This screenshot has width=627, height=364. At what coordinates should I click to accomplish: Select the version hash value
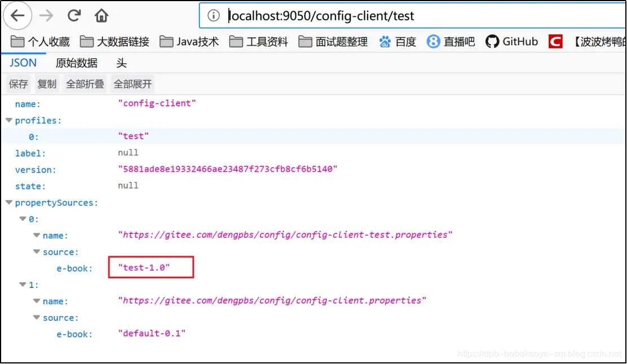pos(228,169)
